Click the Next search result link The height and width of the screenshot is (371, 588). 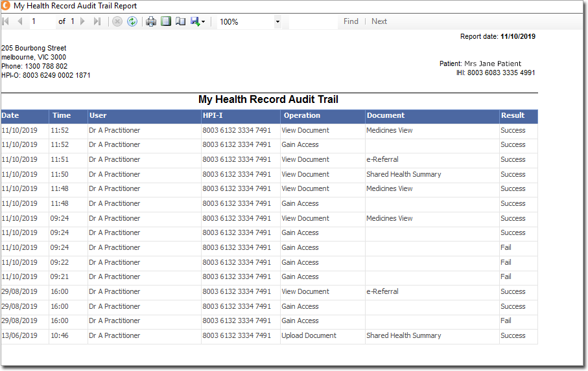point(379,21)
